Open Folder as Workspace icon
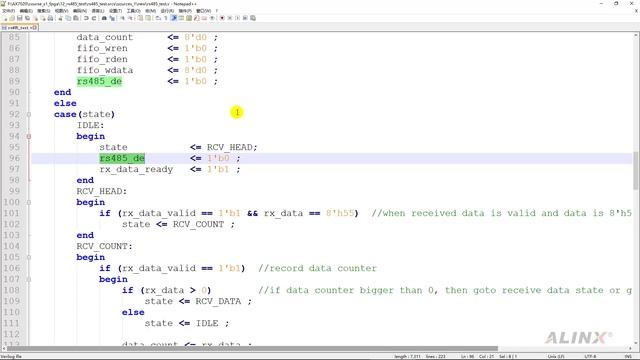 pos(204,18)
